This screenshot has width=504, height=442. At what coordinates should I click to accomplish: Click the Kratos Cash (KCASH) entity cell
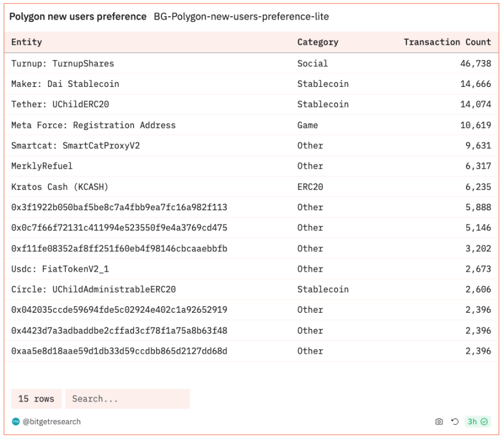coord(60,187)
